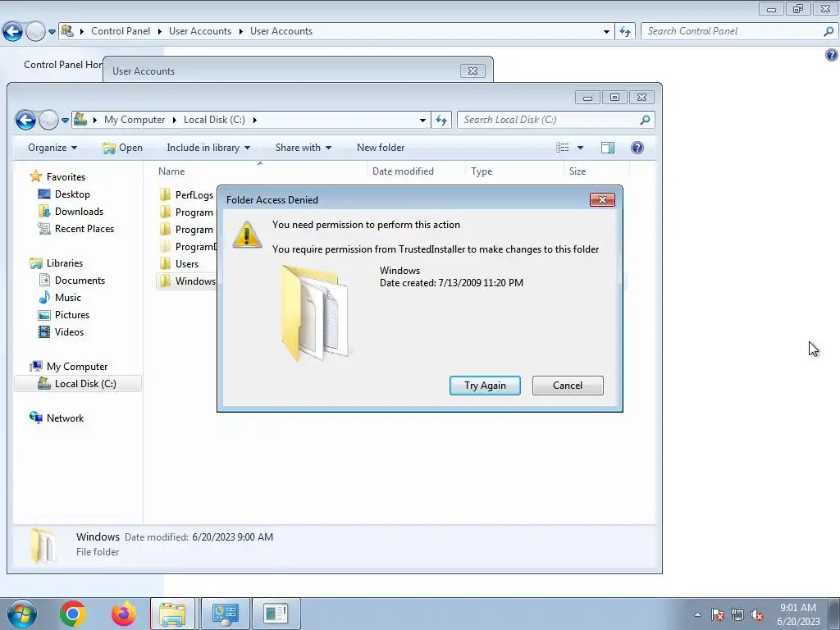840x630 pixels.
Task: Select Favorites in the navigation pane
Action: tap(58, 176)
